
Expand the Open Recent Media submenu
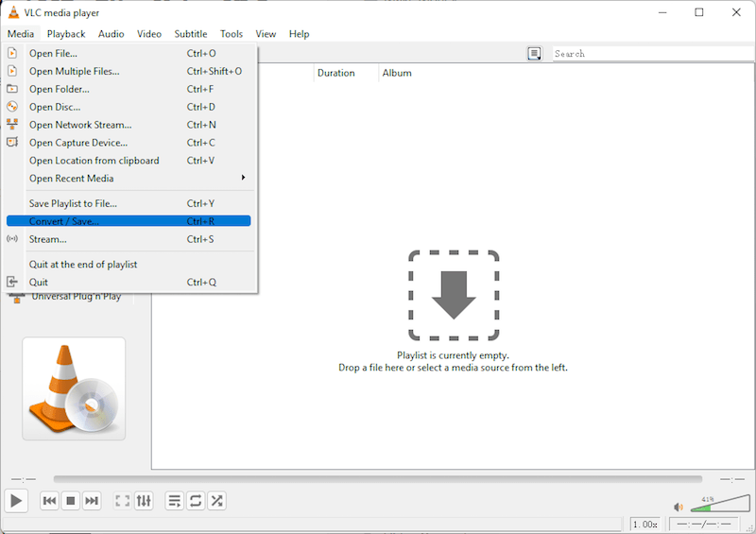[x=129, y=178]
